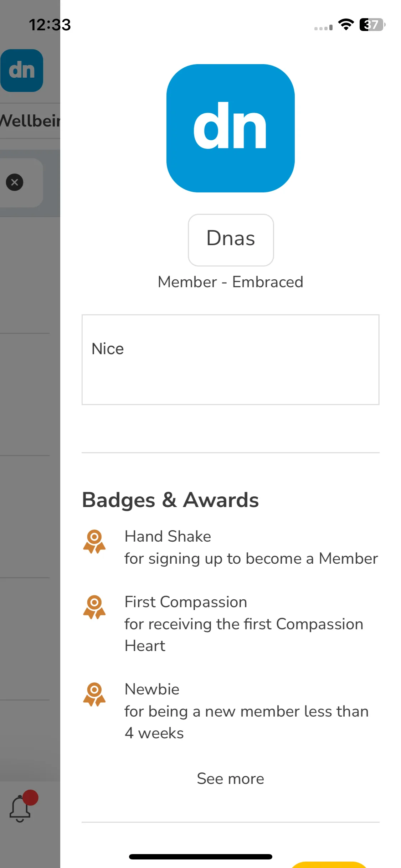Expand badges list with See more

(x=231, y=779)
